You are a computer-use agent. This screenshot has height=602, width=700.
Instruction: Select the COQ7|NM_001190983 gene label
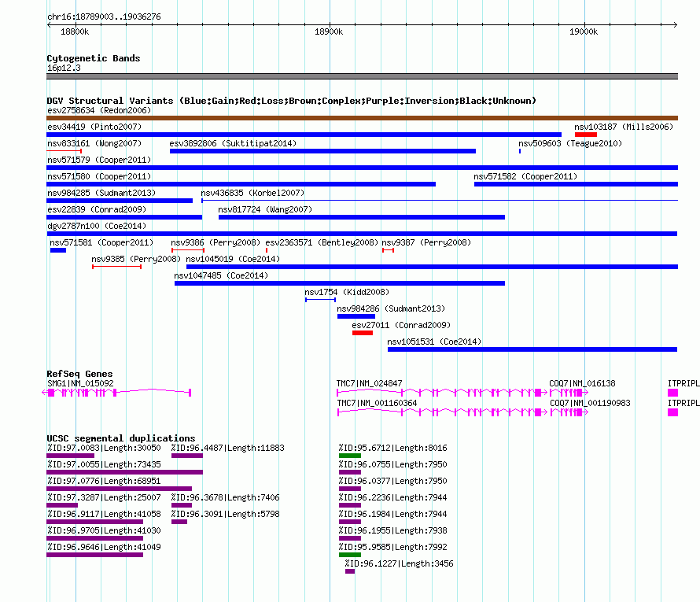point(590,403)
